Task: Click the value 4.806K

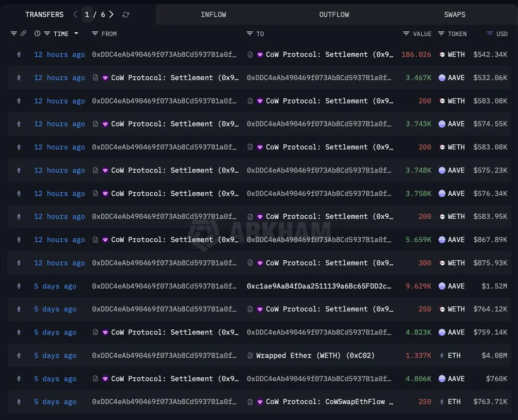Action: click(x=418, y=379)
